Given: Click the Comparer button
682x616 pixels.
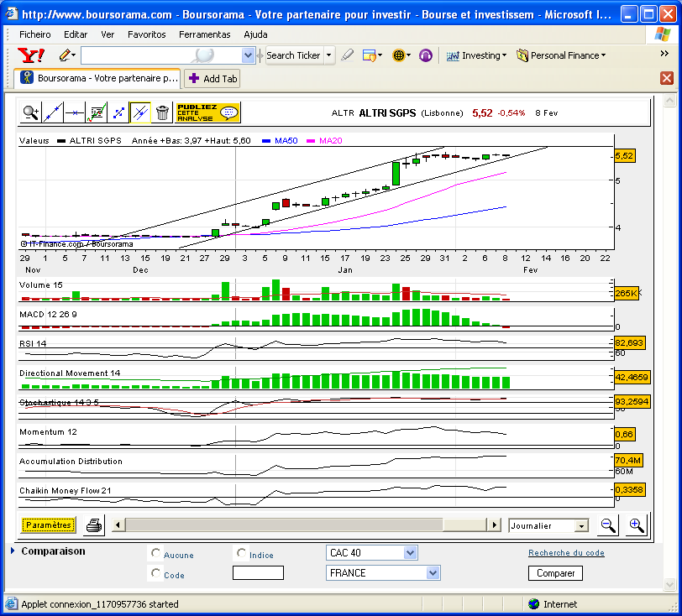Looking at the screenshot, I should click(x=555, y=573).
